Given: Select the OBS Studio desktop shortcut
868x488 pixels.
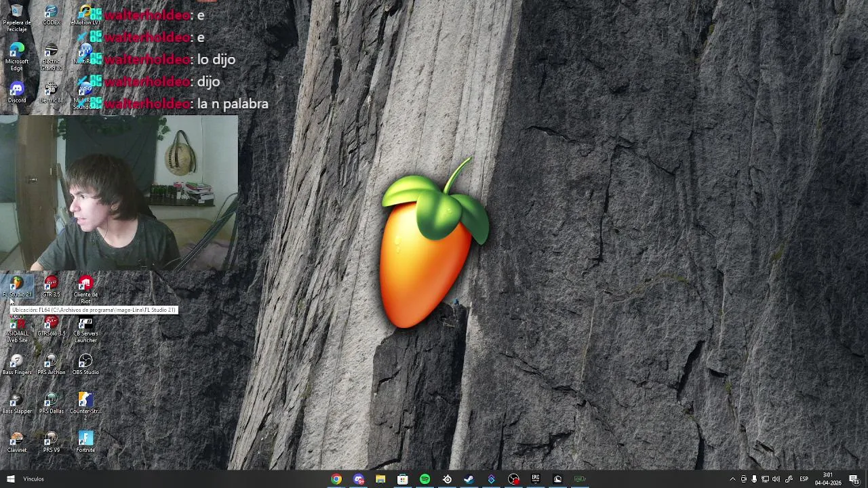Looking at the screenshot, I should [x=85, y=365].
